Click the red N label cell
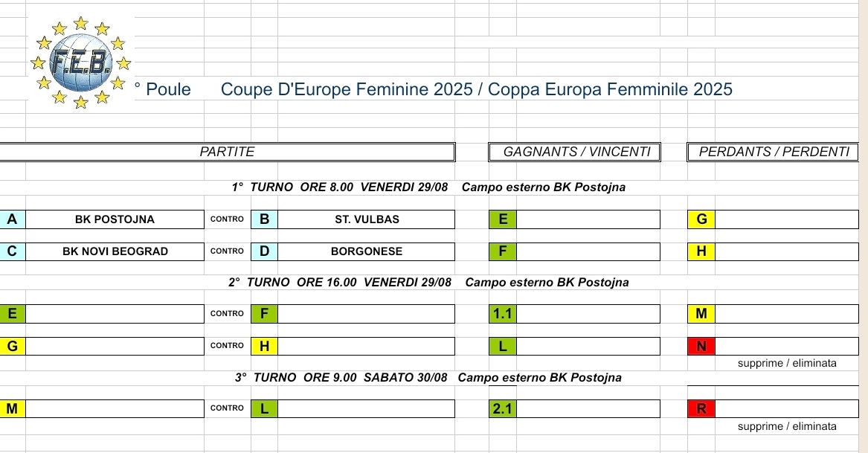Image resolution: width=868 pixels, height=453 pixels. click(x=701, y=346)
